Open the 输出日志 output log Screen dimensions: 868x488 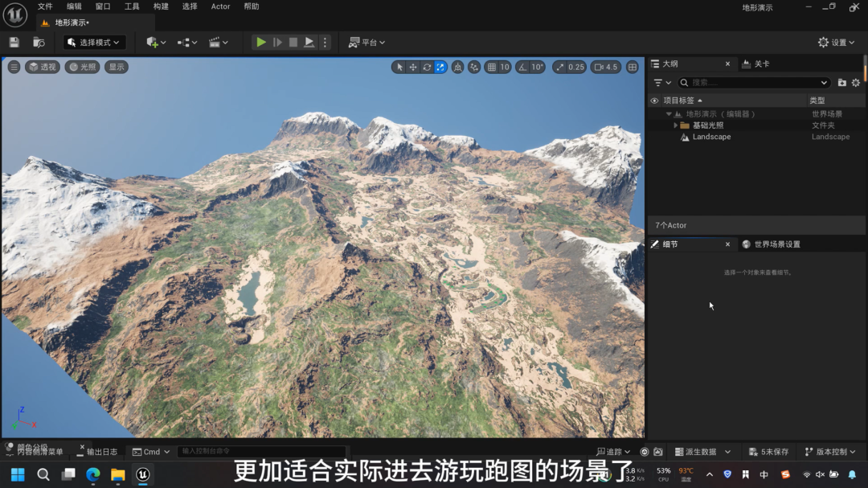point(97,452)
